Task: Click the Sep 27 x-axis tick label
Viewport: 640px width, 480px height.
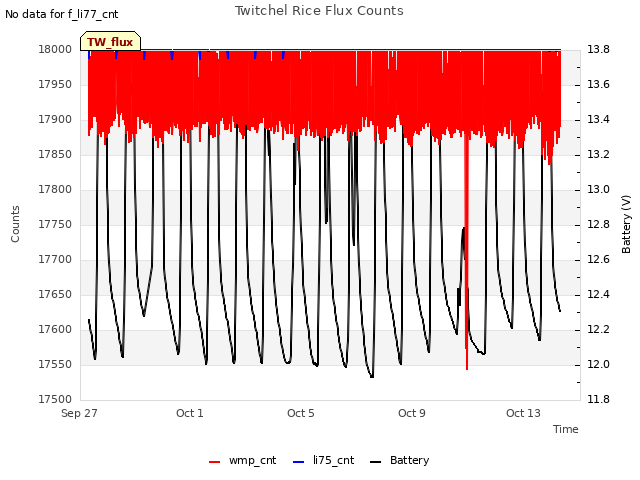Action: coord(79,413)
